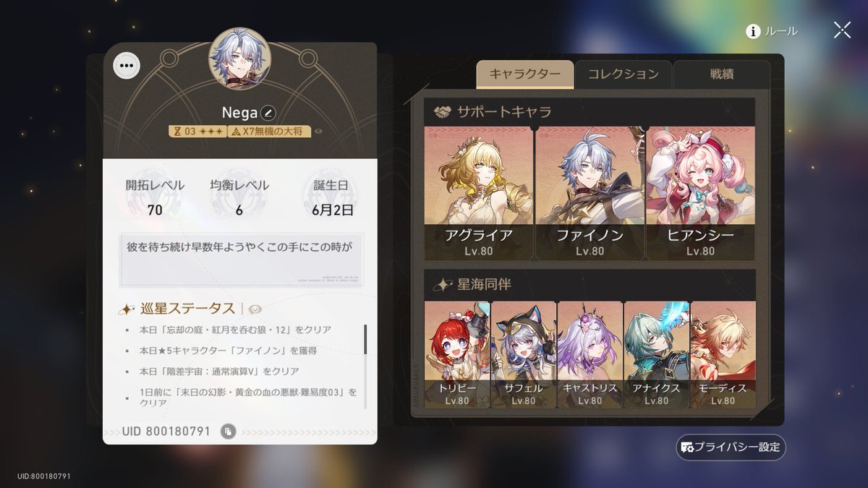Image resolution: width=868 pixels, height=488 pixels.
Task: Toggle the eye icon next to title badge
Action: click(318, 132)
